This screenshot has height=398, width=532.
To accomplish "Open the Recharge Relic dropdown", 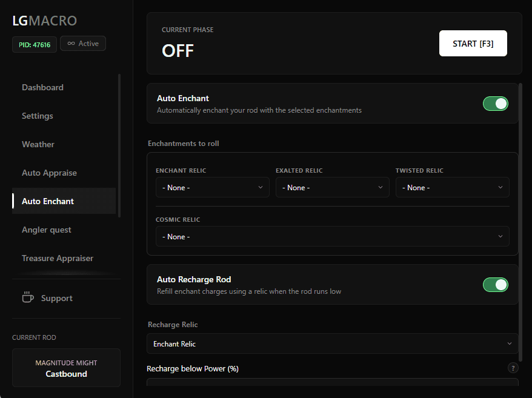I will 332,343.
